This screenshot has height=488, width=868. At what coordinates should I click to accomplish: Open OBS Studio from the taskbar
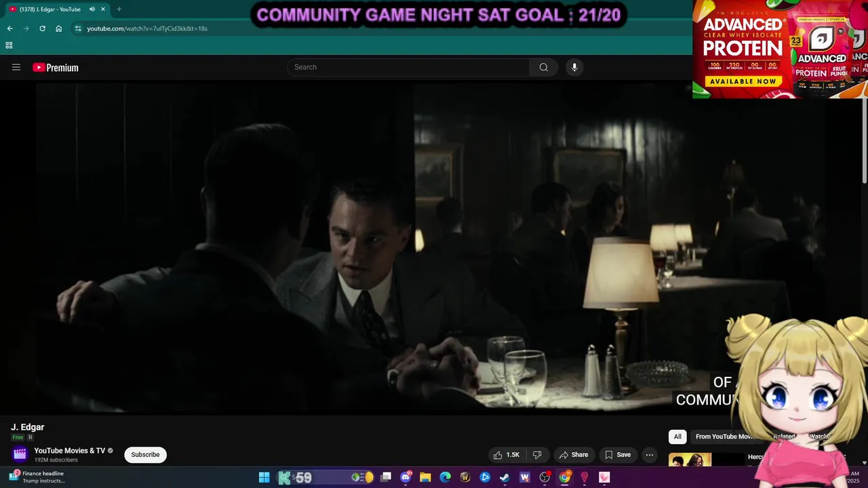pos(545,477)
